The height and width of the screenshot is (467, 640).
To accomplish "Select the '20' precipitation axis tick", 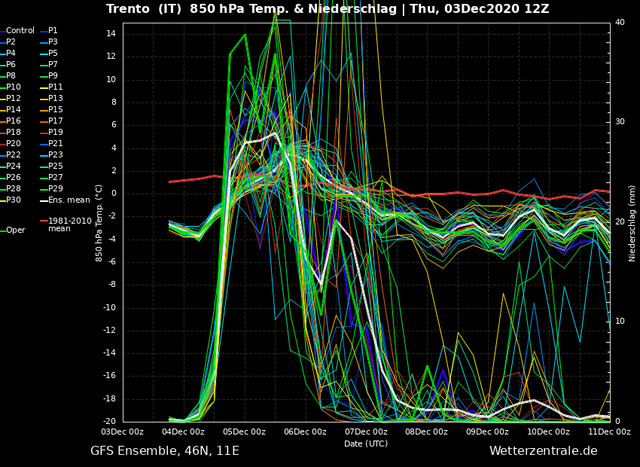I will pos(620,222).
